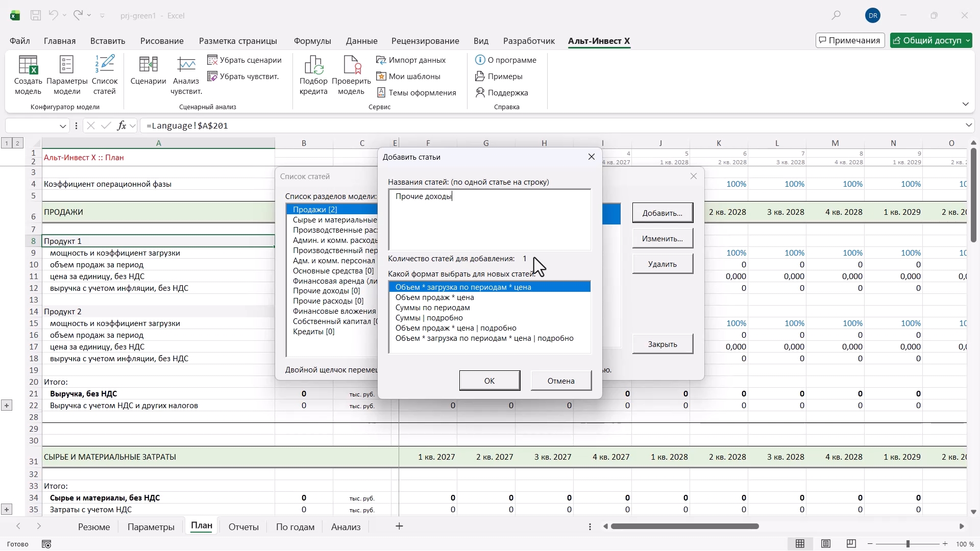Run Проверить модель
Screen dimensions: 980x551
pyautogui.click(x=351, y=76)
